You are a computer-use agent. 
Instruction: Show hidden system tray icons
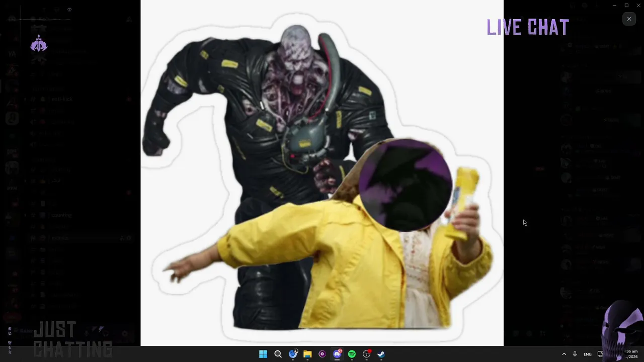[564, 354]
